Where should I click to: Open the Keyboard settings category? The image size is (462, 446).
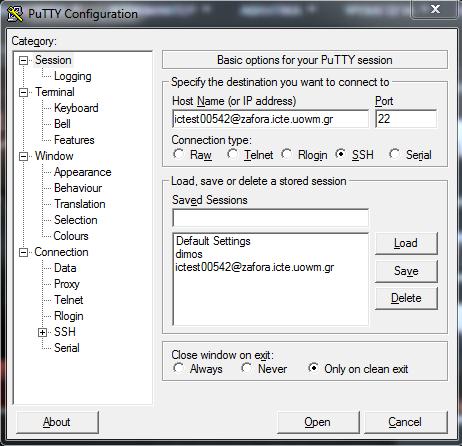[76, 108]
